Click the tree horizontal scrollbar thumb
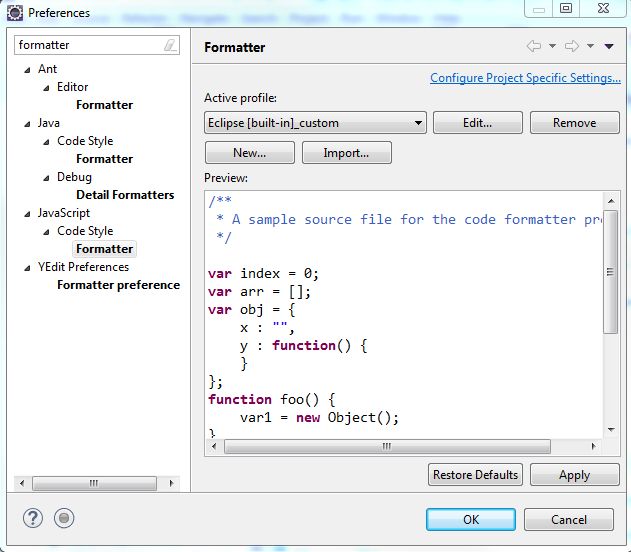The image size is (631, 552). (94, 483)
